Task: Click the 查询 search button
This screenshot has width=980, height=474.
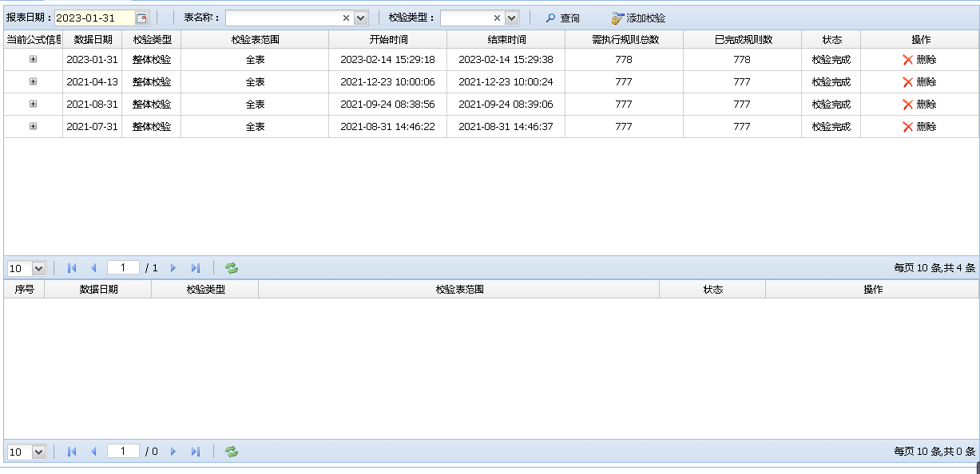Action: tap(562, 18)
